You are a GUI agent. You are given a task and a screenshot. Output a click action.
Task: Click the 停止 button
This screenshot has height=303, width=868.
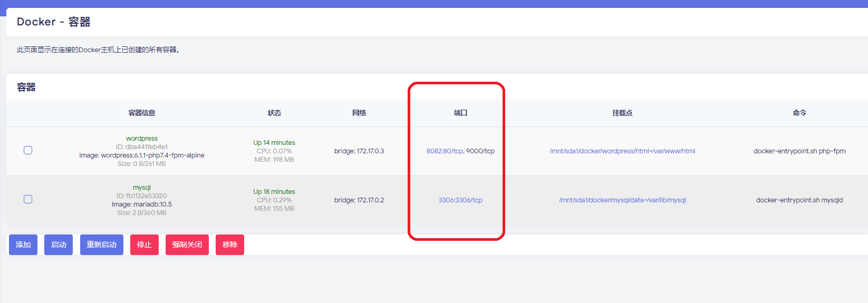click(144, 245)
